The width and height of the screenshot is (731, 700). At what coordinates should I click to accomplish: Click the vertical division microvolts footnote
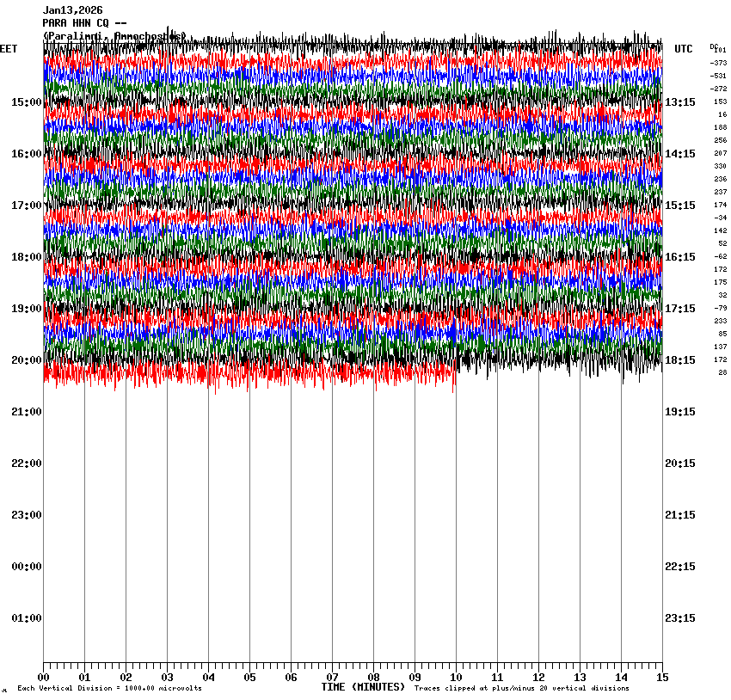click(x=109, y=689)
